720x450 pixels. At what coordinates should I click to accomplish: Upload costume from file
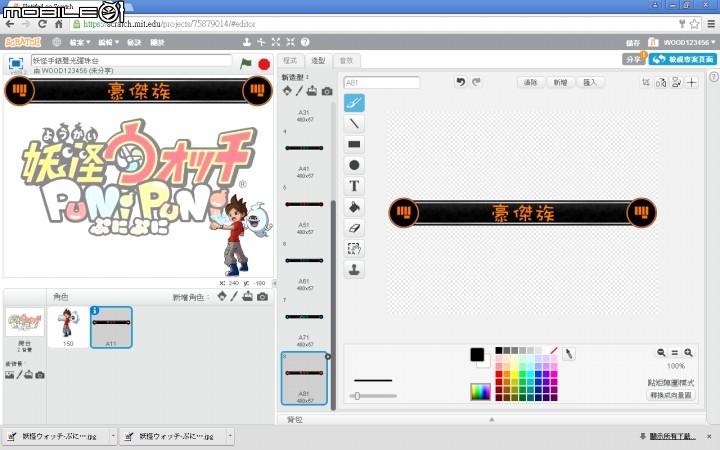[312, 90]
